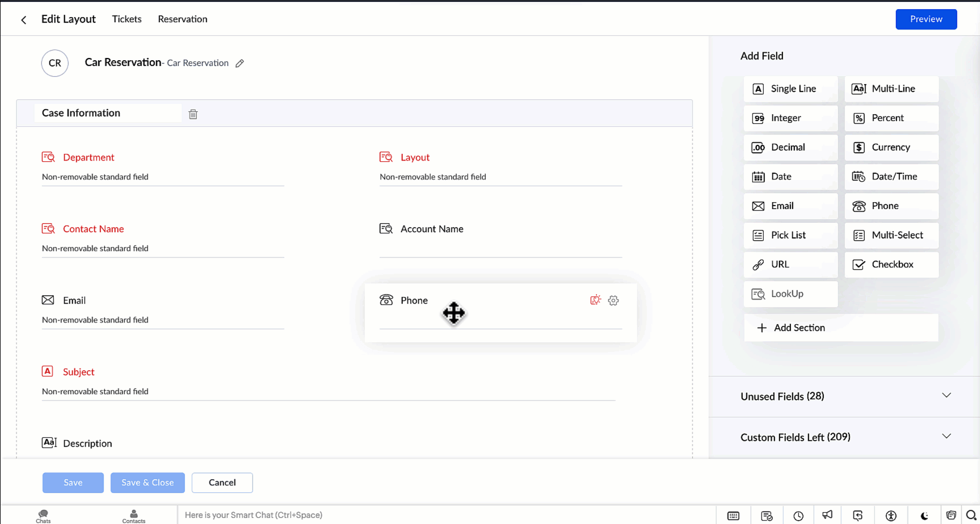
Task: Cancel layout editing
Action: point(222,483)
